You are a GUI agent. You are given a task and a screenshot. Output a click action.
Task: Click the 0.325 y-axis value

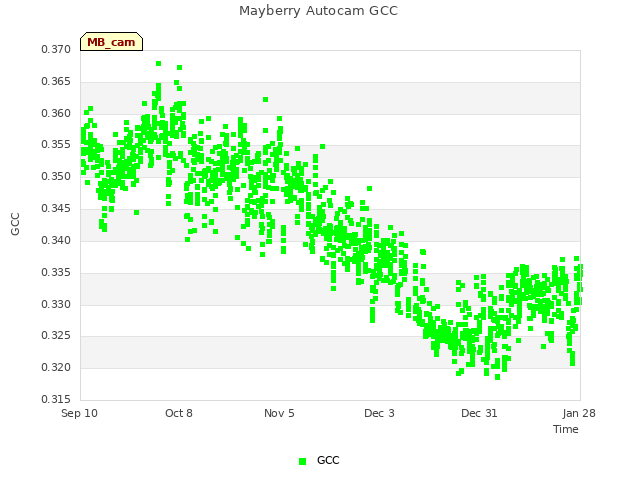pos(56,336)
